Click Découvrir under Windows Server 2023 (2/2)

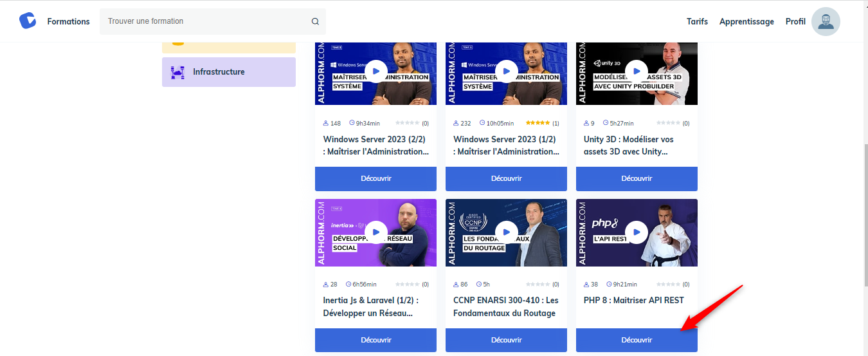point(375,178)
